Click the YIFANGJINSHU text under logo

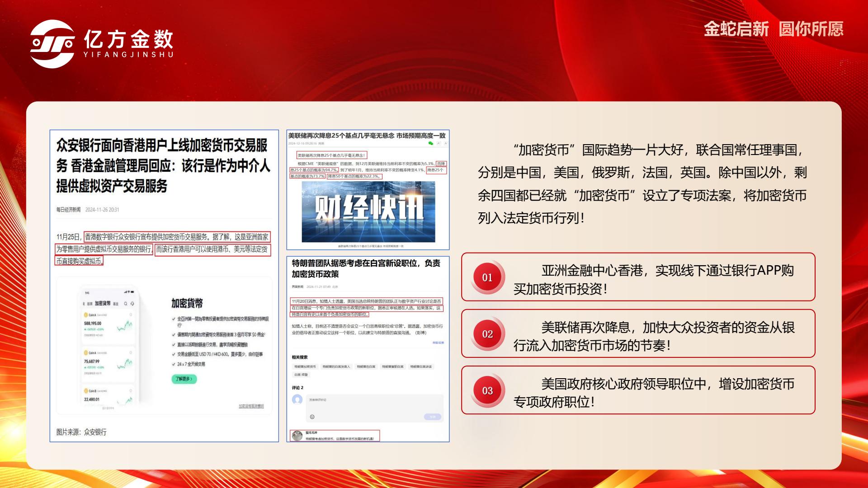(x=129, y=55)
